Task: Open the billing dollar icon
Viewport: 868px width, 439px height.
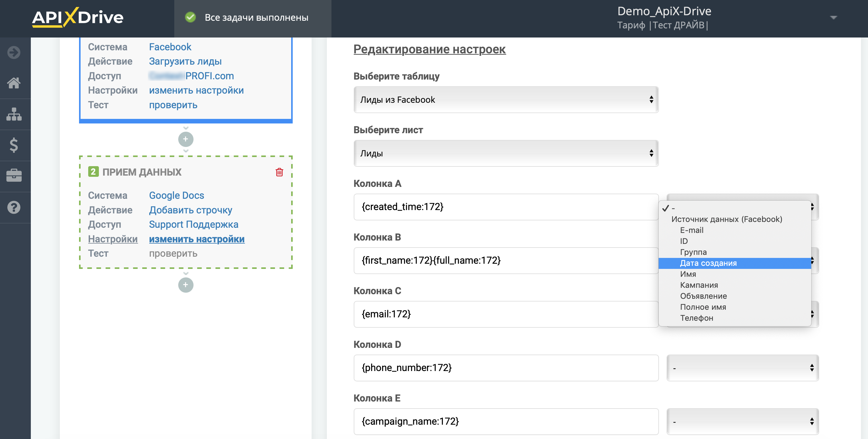Action: (14, 145)
